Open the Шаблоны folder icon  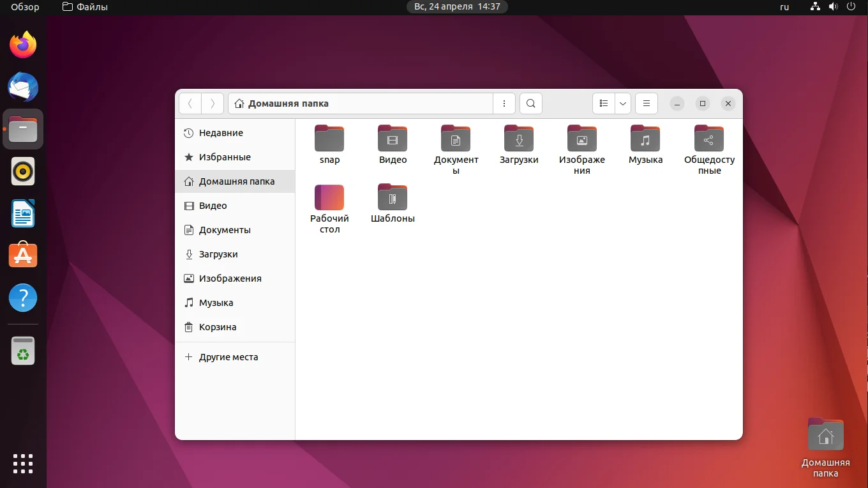[x=393, y=197]
